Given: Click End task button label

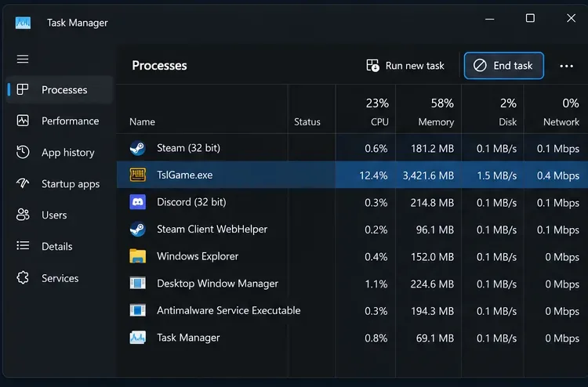Looking at the screenshot, I should pos(513,66).
